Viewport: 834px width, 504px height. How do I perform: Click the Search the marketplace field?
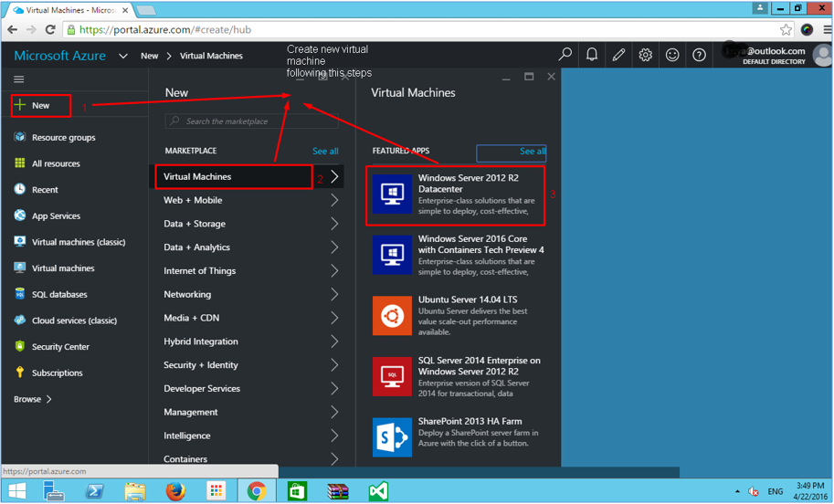251,121
